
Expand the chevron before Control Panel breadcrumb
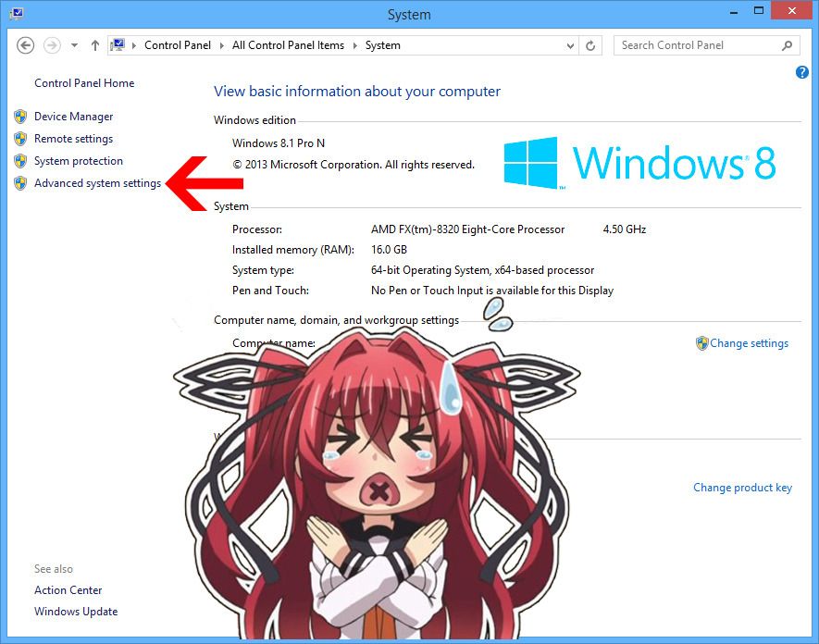(134, 45)
